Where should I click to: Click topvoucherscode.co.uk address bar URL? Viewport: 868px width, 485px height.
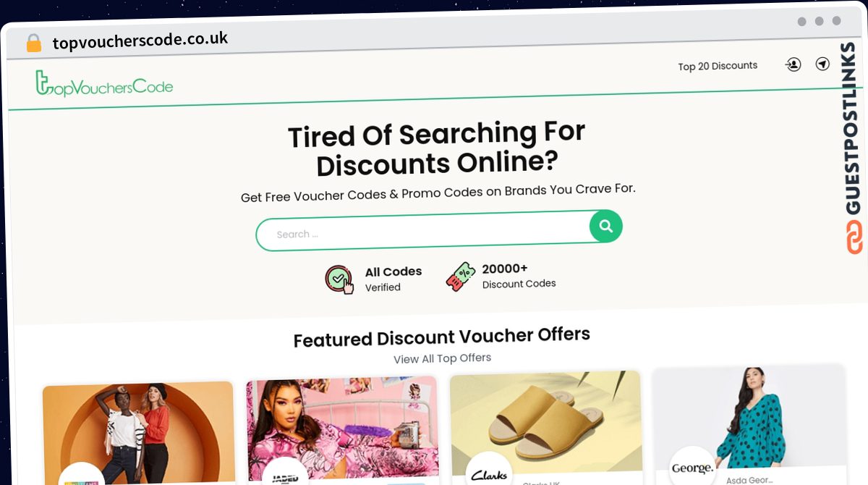click(x=140, y=41)
